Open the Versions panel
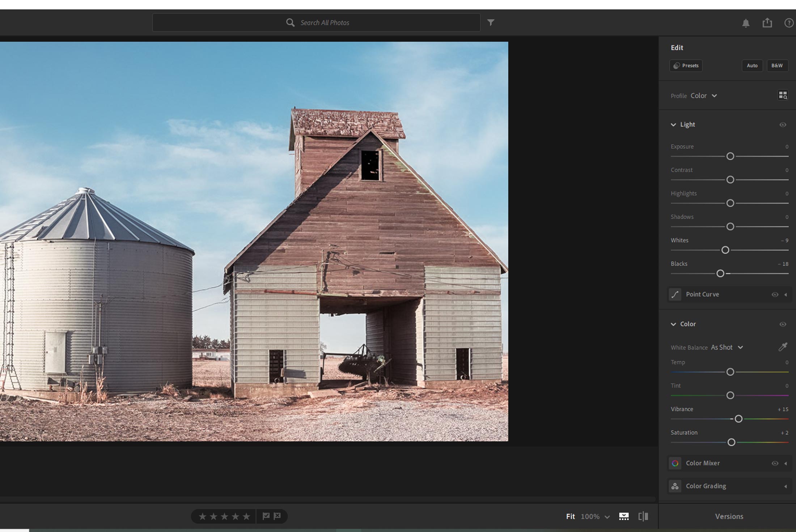Image resolution: width=796 pixels, height=532 pixels. pos(729,516)
